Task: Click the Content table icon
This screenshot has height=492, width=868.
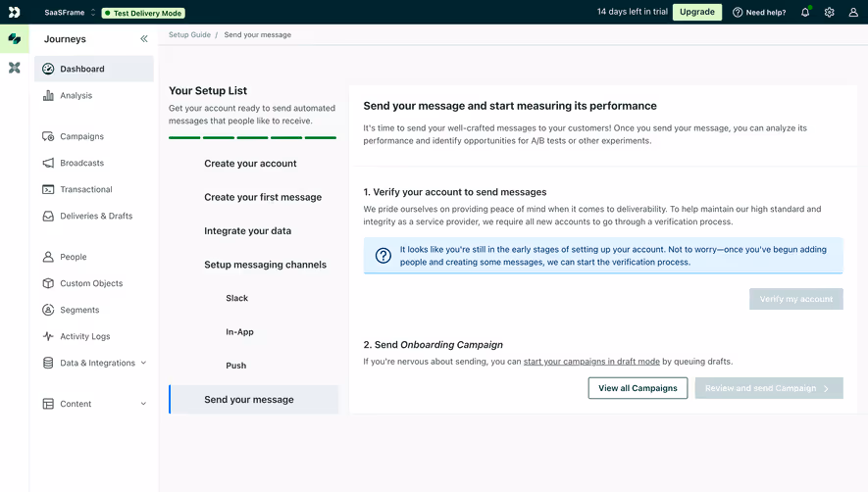Action: click(x=48, y=404)
